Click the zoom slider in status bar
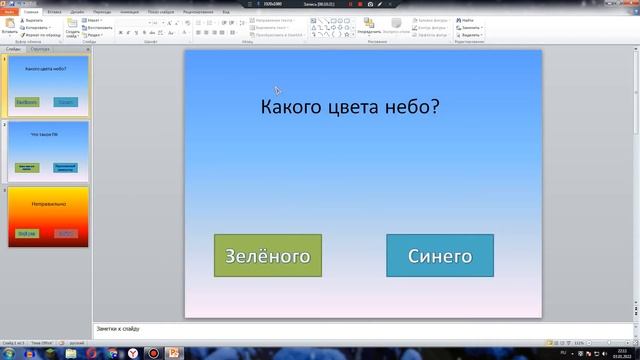The width and height of the screenshot is (640, 360). point(609,343)
